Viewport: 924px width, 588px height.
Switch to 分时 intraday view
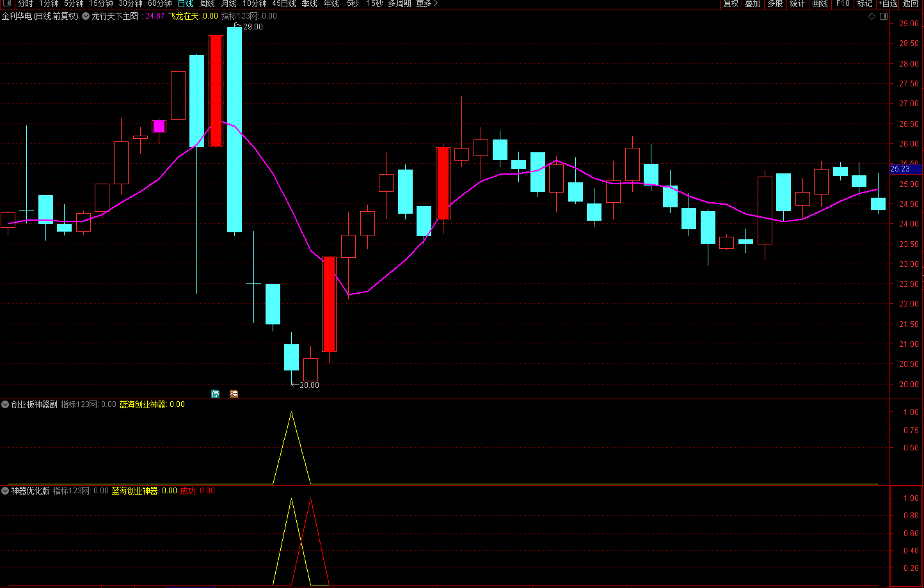(x=25, y=4)
